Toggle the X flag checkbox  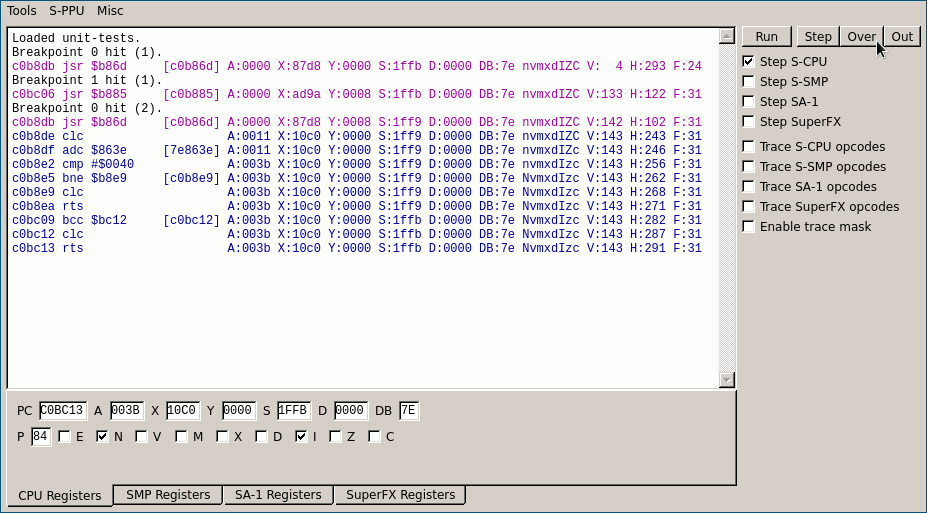[222, 437]
